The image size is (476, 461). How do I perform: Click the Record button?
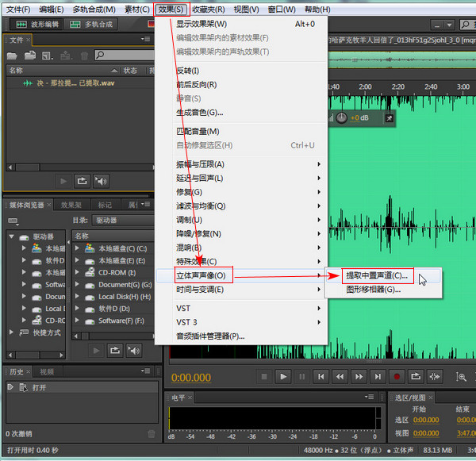pos(397,377)
